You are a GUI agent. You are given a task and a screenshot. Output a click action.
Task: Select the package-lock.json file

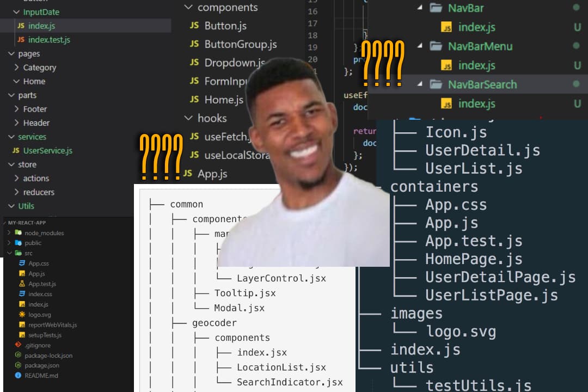click(x=48, y=356)
